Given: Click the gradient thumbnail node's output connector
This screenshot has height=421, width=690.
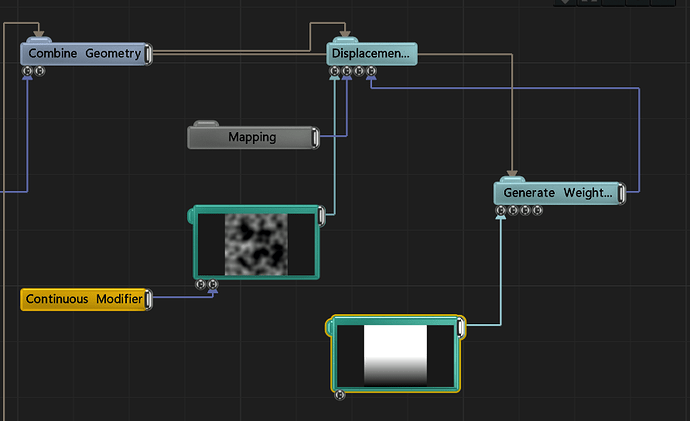Looking at the screenshot, I should [461, 327].
